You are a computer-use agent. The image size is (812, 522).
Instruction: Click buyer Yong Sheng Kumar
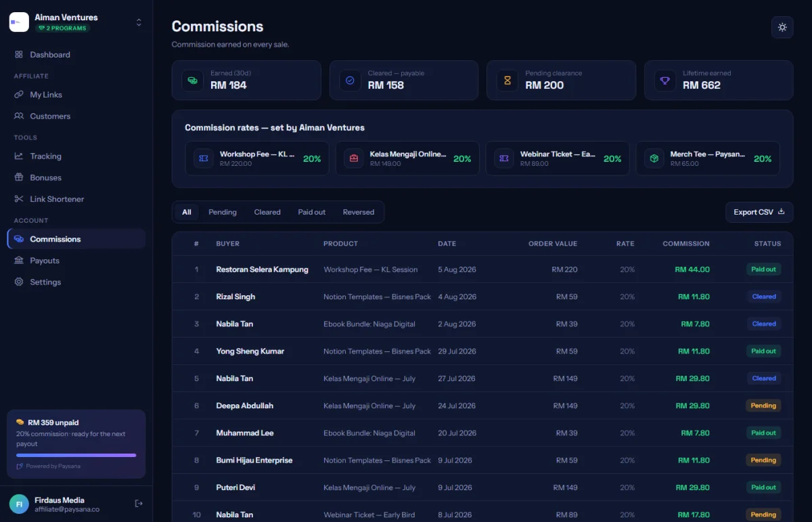point(250,351)
